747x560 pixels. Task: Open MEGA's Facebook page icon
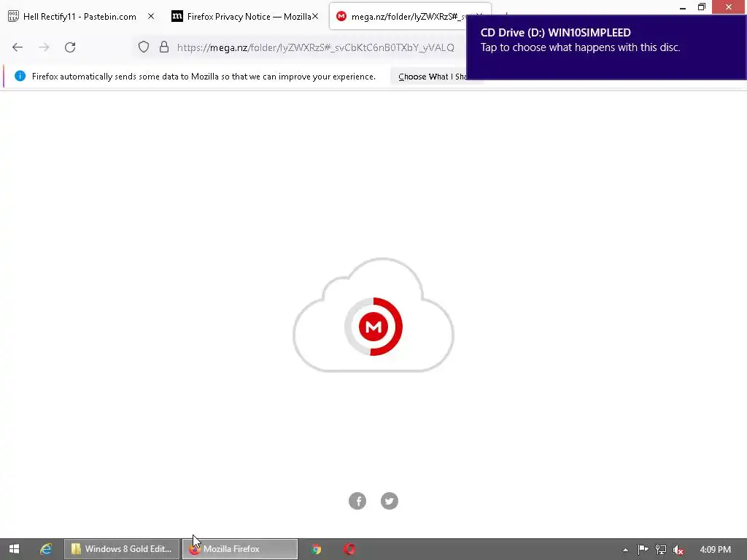click(357, 501)
